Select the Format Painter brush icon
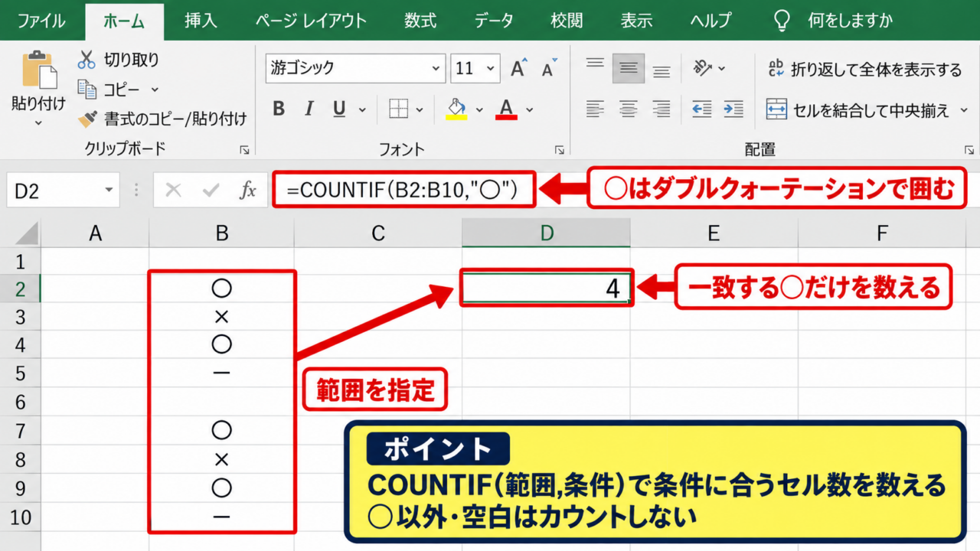 pyautogui.click(x=87, y=119)
